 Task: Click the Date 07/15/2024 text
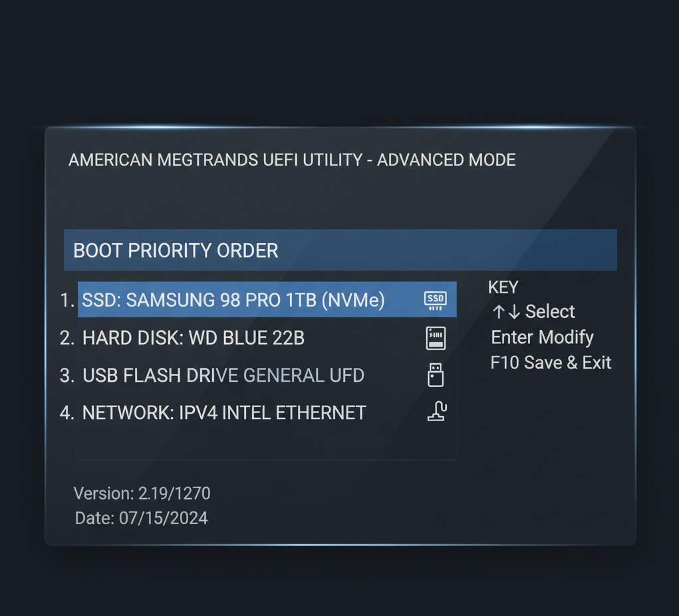(141, 518)
